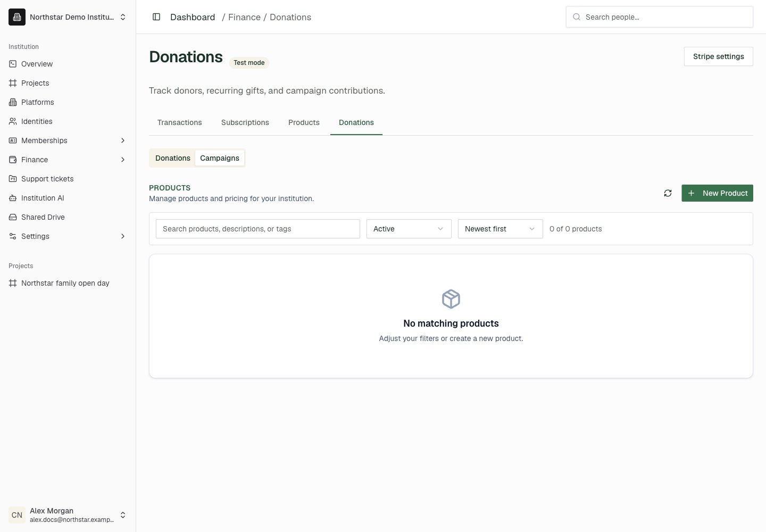Switch to the Subscriptions tab
This screenshot has height=532, width=766.
(245, 122)
